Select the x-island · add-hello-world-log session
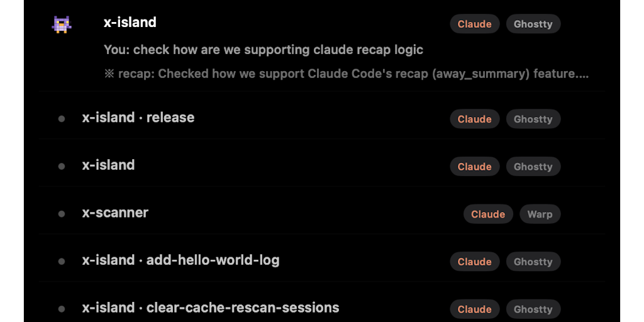This screenshot has width=644, height=322. pyautogui.click(x=180, y=260)
